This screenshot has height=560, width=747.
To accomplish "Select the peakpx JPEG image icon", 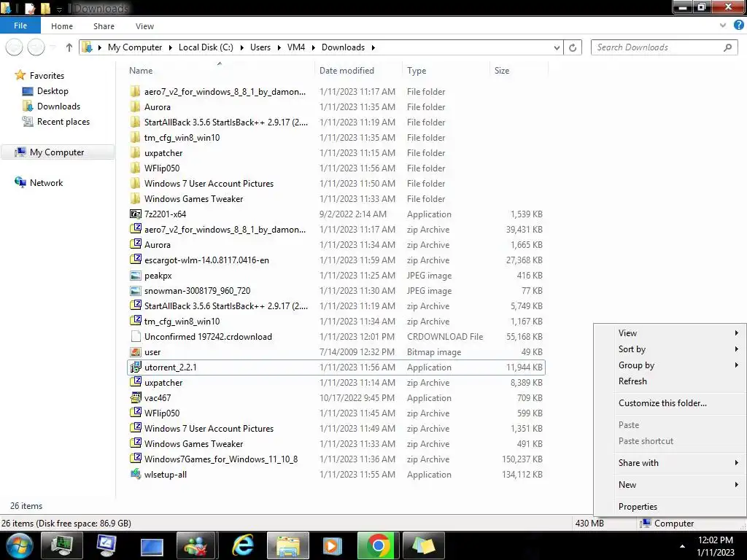I will click(136, 276).
